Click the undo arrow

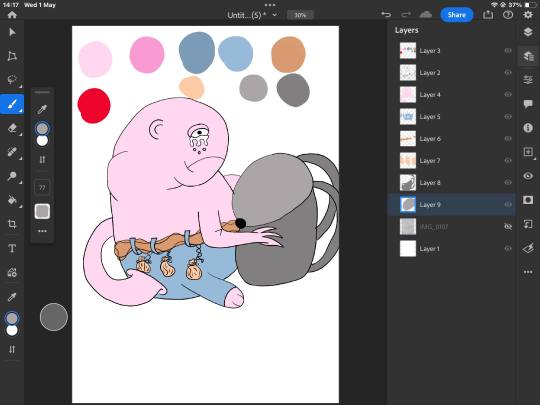pos(386,14)
